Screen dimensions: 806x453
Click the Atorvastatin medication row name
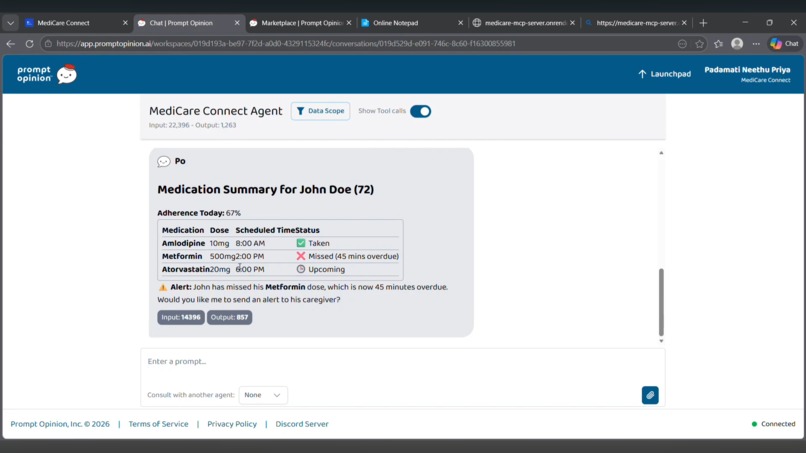186,269
